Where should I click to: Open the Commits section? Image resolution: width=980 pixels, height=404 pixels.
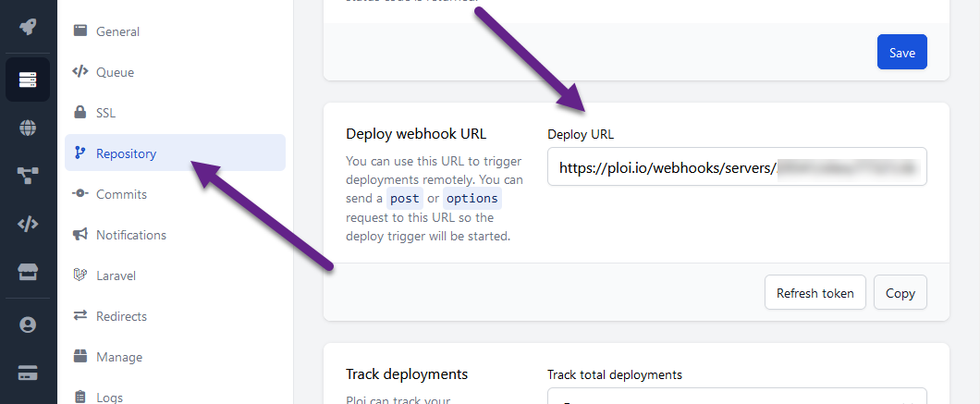[121, 194]
